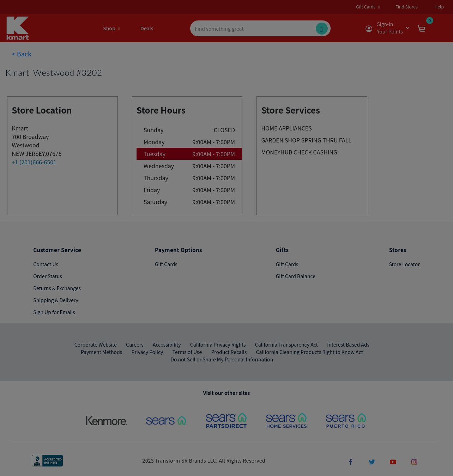Open Shipping & Delivery
453x476 pixels.
point(55,300)
